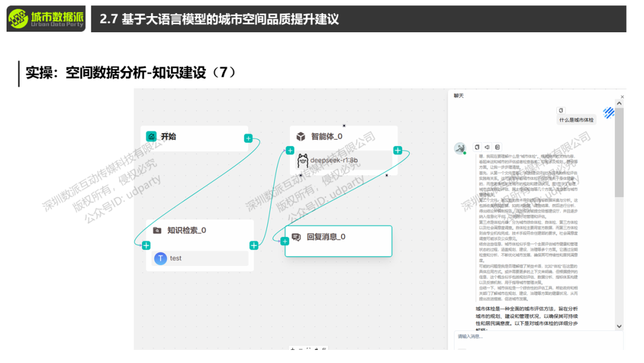
Task: Play the reply with the speaker icon
Action: [x=487, y=147]
